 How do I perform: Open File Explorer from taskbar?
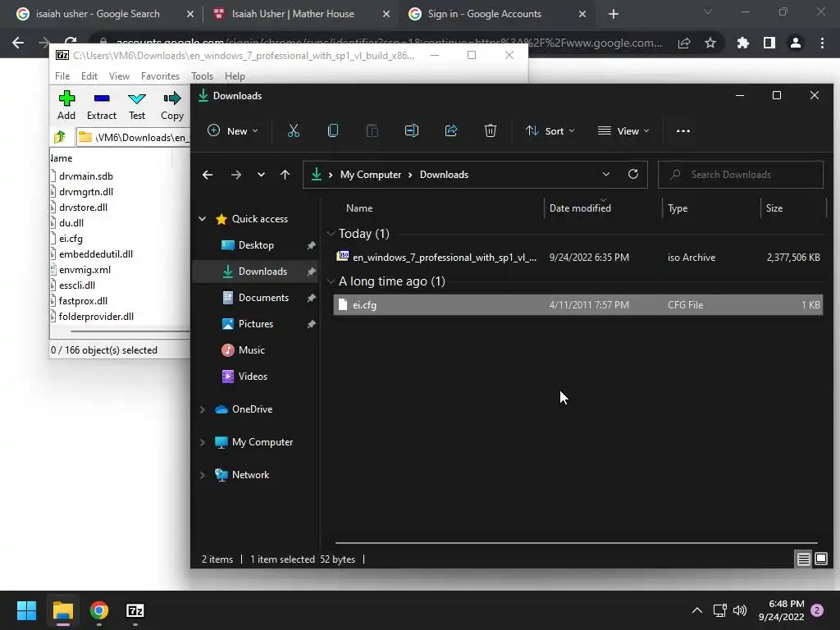click(62, 610)
